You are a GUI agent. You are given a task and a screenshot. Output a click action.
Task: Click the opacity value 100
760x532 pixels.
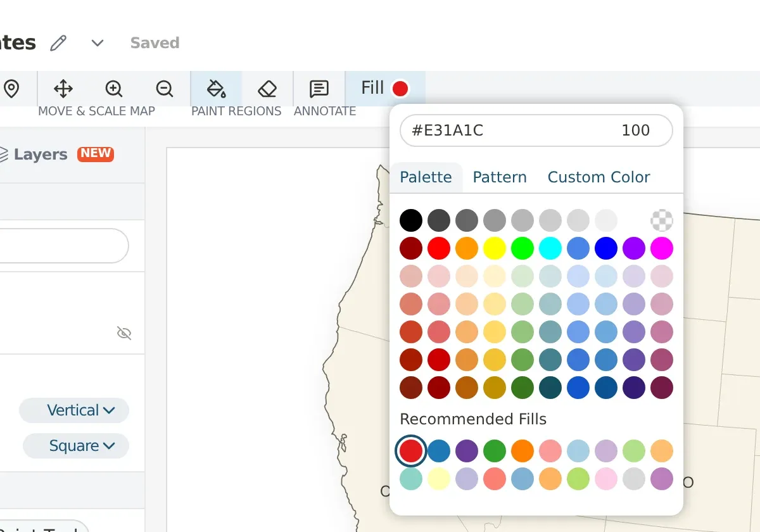coord(636,130)
